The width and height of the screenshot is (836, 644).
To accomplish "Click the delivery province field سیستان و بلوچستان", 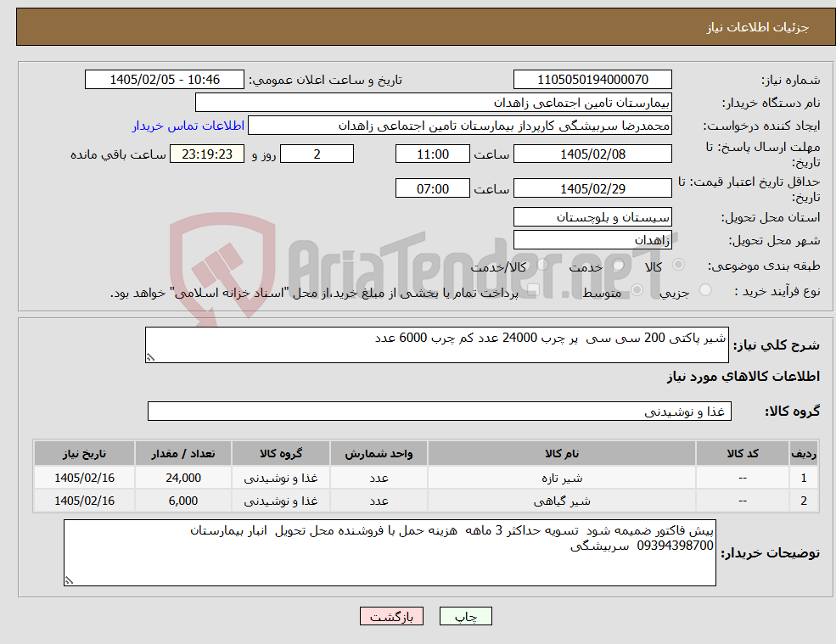I will pos(592,217).
